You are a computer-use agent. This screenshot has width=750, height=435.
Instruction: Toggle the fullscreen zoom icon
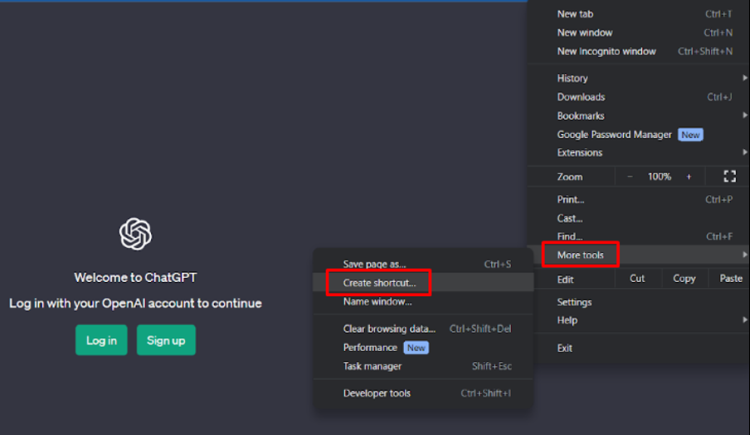729,176
